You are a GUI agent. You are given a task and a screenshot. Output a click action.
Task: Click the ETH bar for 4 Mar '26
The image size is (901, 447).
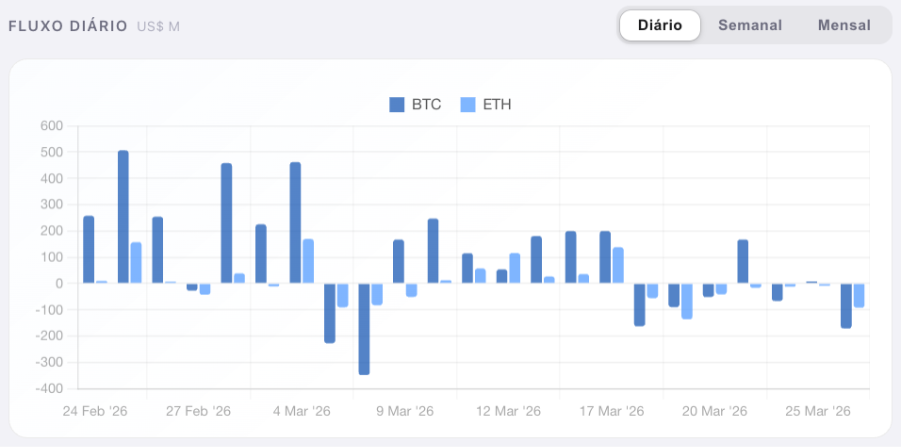tap(308, 261)
